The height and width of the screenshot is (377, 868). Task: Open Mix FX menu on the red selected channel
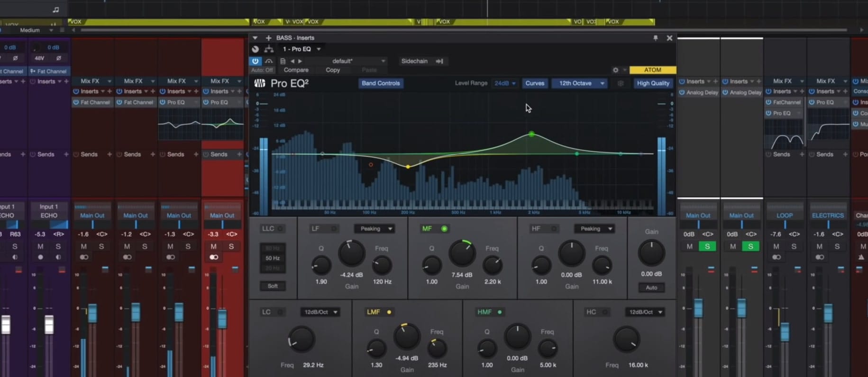(x=223, y=81)
